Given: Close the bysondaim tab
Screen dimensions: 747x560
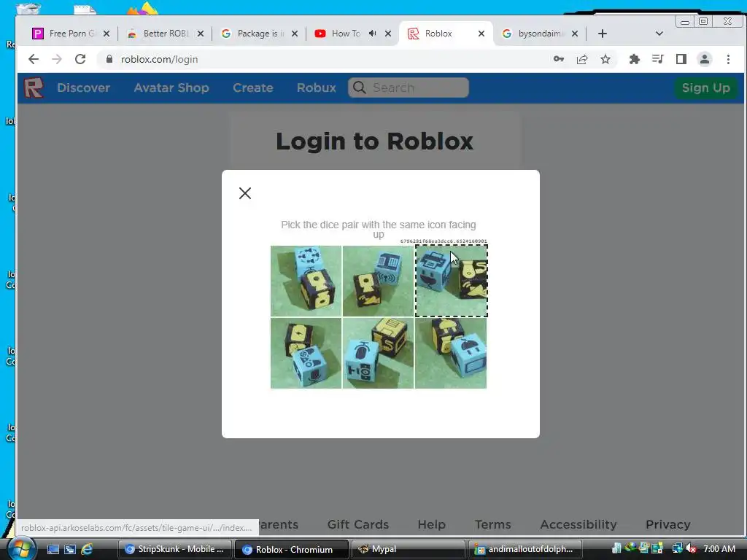Looking at the screenshot, I should (x=575, y=34).
